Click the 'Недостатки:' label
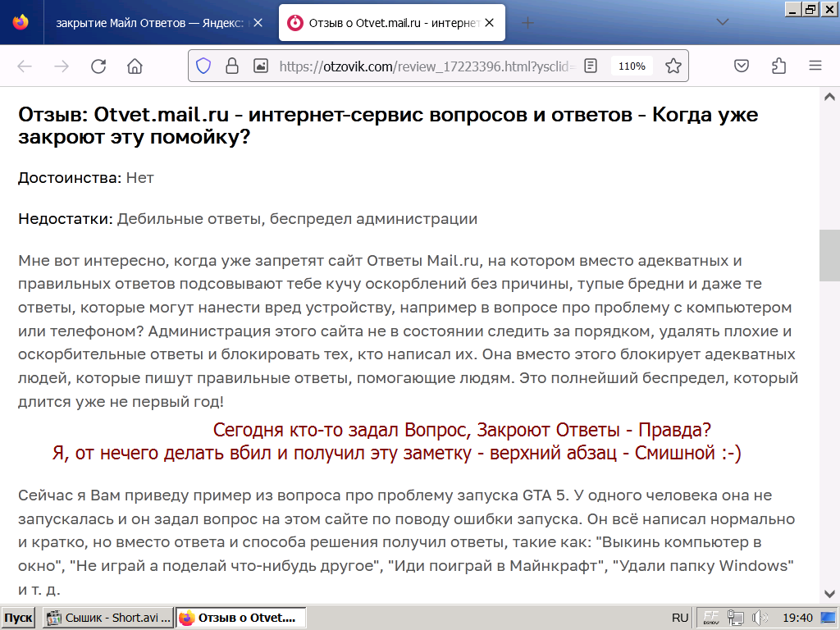This screenshot has height=630, width=840. [x=66, y=218]
